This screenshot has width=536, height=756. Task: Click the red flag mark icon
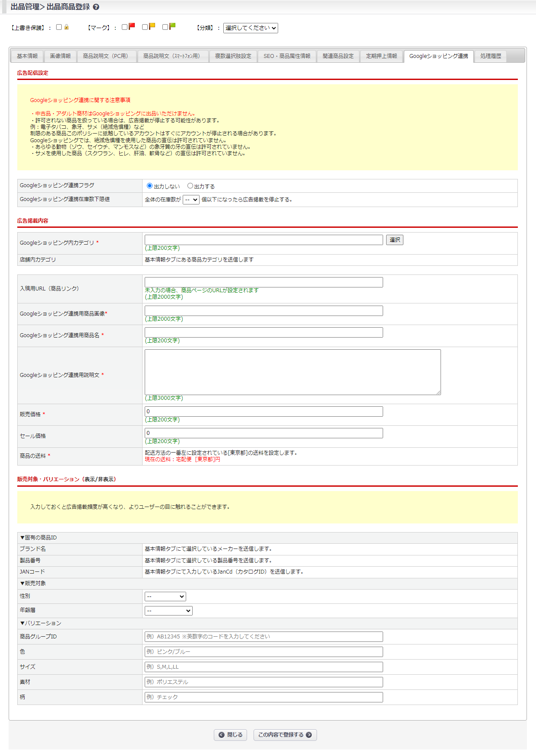[x=132, y=26]
